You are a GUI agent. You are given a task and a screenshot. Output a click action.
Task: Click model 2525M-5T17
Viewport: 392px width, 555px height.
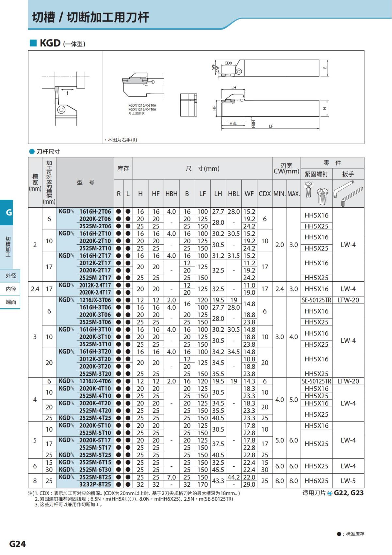[x=95, y=447]
